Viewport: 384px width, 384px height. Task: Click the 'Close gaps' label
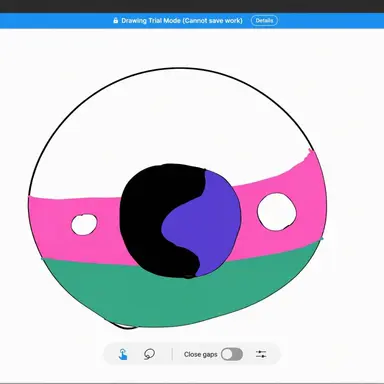(200, 354)
